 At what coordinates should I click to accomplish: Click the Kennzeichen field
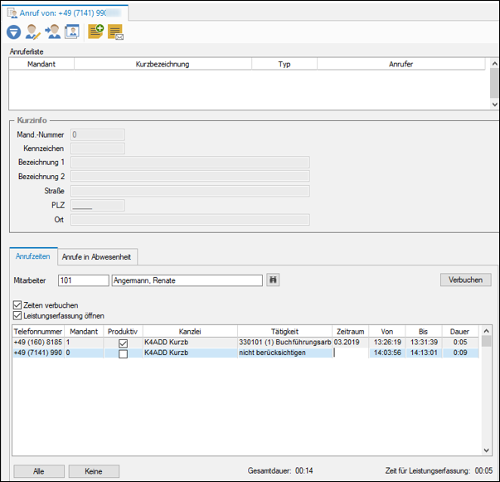(x=97, y=148)
